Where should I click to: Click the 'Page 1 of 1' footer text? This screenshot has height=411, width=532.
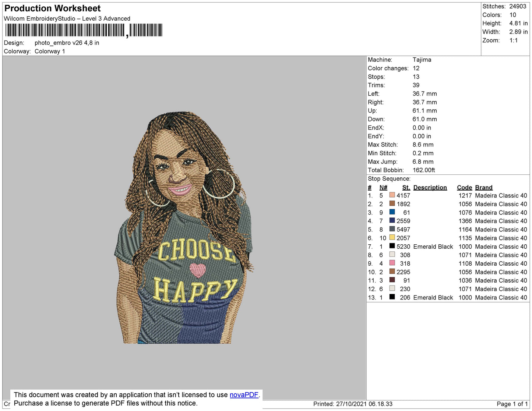tap(512, 404)
